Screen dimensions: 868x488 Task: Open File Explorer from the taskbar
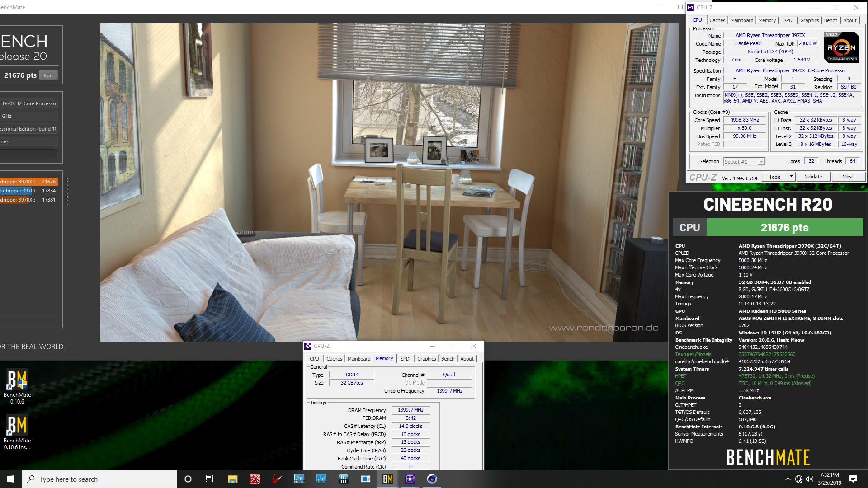232,479
